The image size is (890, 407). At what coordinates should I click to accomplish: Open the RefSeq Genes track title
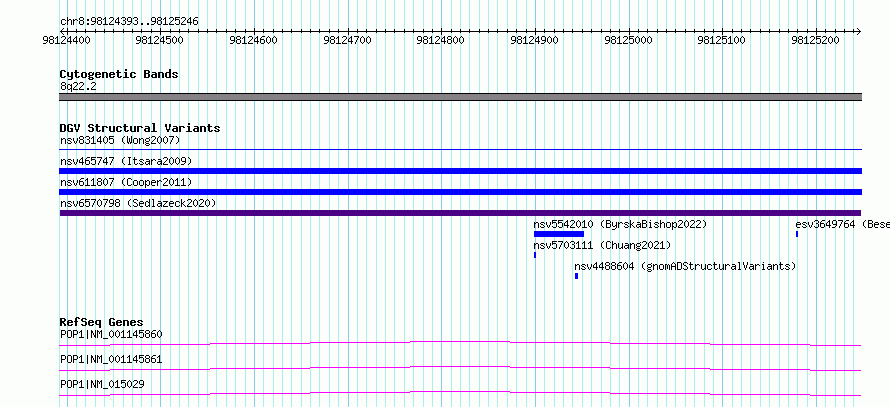101,322
